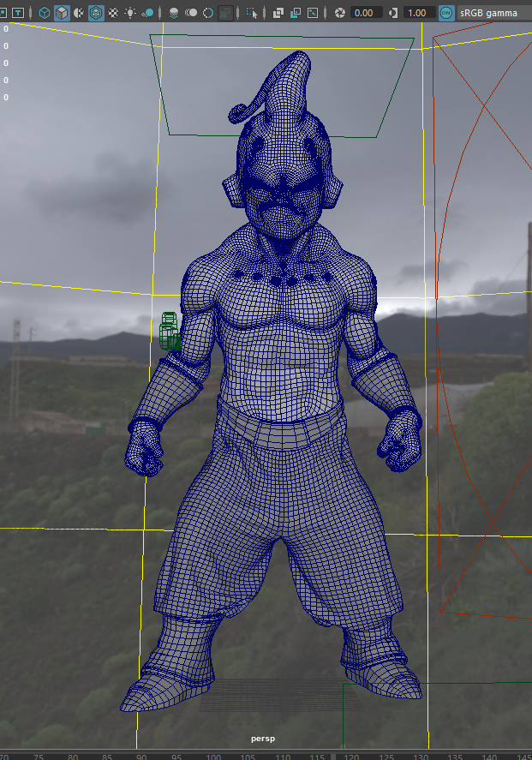Jump to frame 130 on the timeline
This screenshot has width=532, height=760.
421,757
